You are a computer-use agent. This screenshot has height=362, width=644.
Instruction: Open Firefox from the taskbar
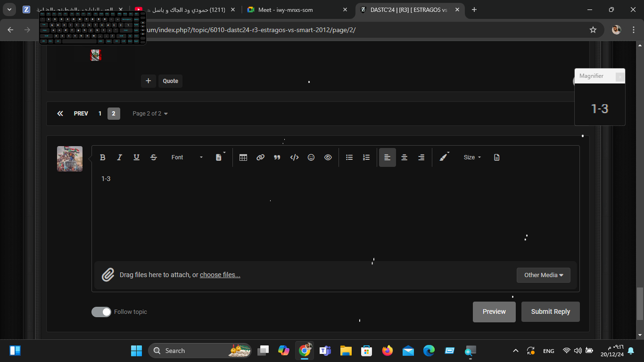(387, 350)
